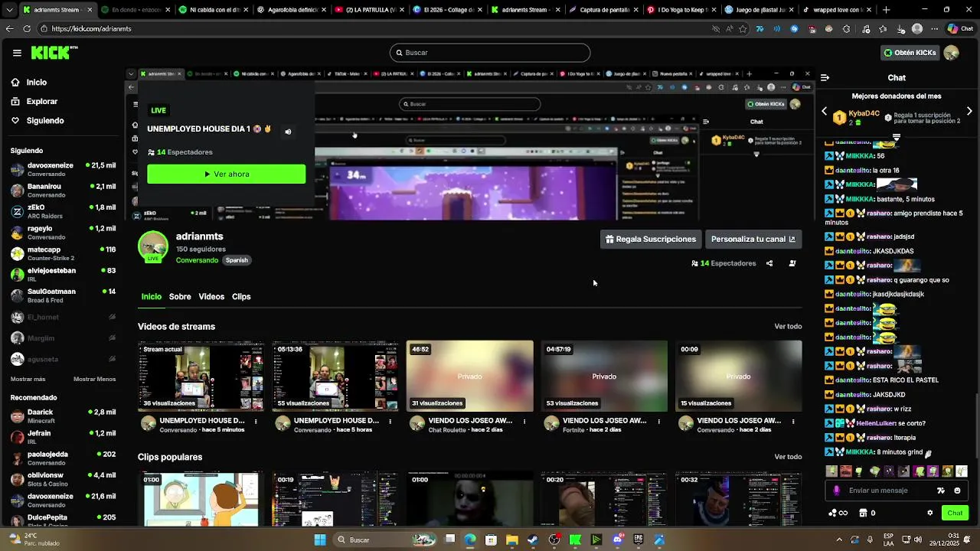Open 7TV emote menu in chat box
The width and height of the screenshot is (980, 551).
click(x=941, y=491)
